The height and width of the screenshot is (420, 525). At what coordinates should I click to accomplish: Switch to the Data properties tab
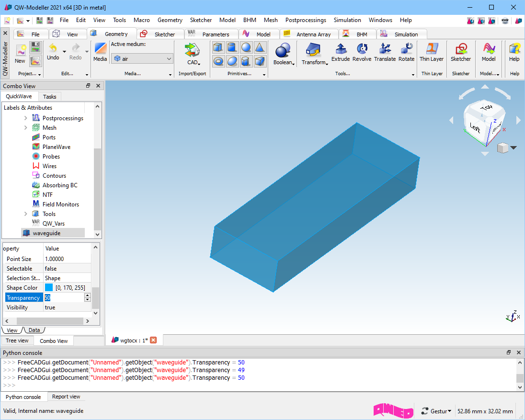coord(34,330)
